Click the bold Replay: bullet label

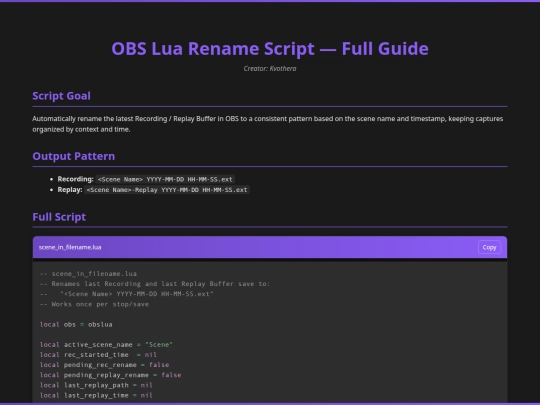click(x=70, y=190)
